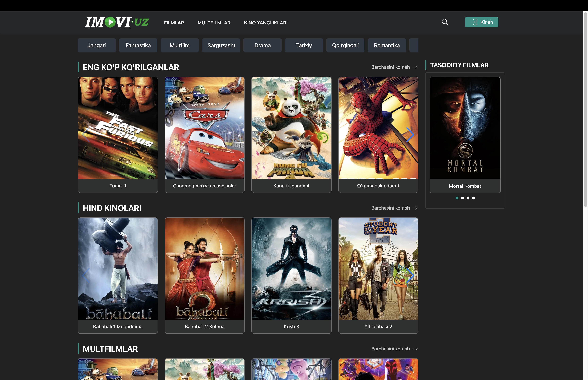This screenshot has width=588, height=380.
Task: Click the Kirish login button
Action: click(x=481, y=22)
